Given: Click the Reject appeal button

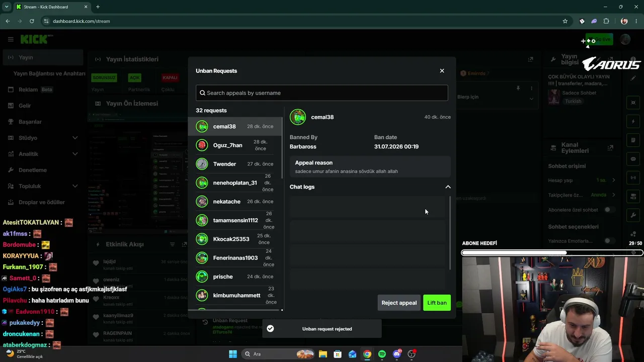Looking at the screenshot, I should pyautogui.click(x=399, y=303).
